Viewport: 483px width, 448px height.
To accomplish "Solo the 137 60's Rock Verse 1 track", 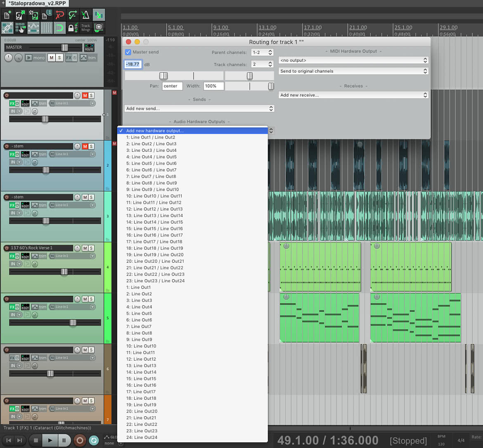I will tap(91, 248).
